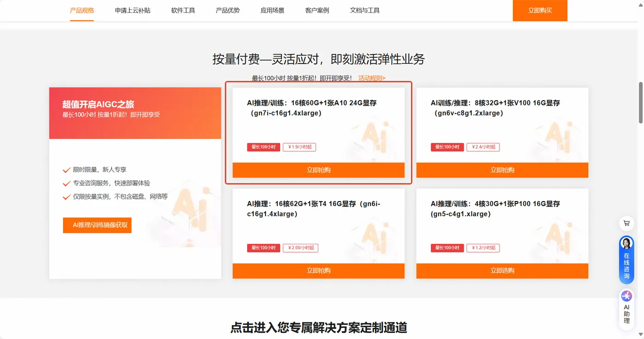Select the ¥1.2/小时起 price tag
The width and height of the screenshot is (644, 339).
[x=483, y=248]
